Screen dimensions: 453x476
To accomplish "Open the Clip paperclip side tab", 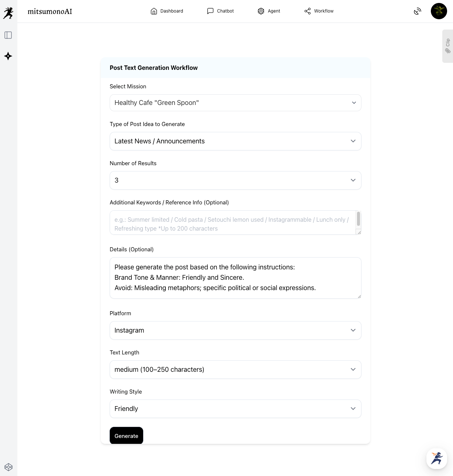I will pos(447,46).
